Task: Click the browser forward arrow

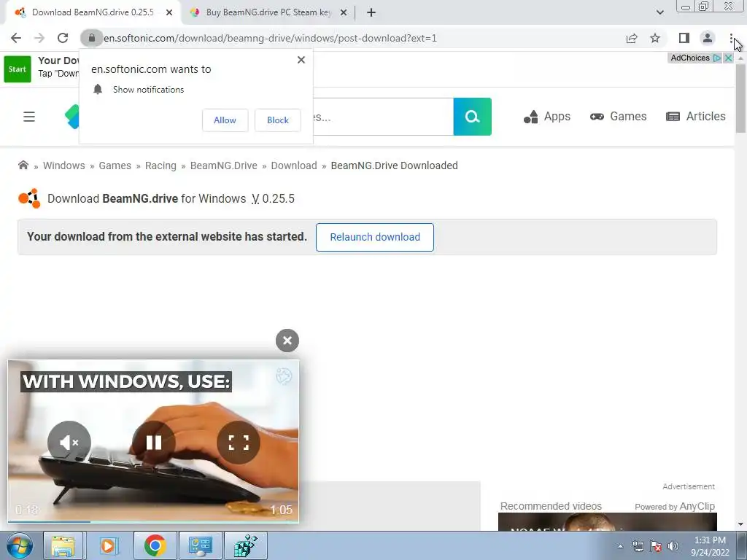Action: tap(39, 38)
